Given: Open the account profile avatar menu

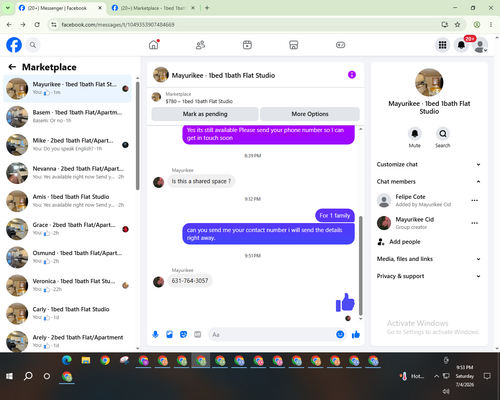Looking at the screenshot, I should 480,45.
